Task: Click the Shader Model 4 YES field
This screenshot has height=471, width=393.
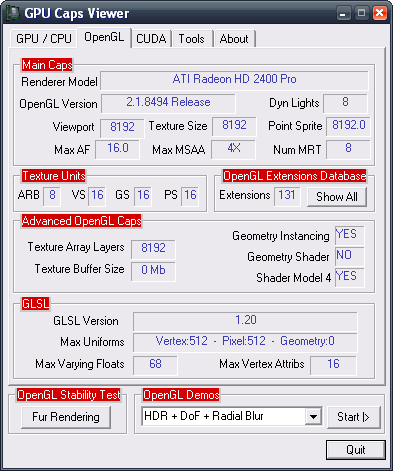Action: pos(350,277)
